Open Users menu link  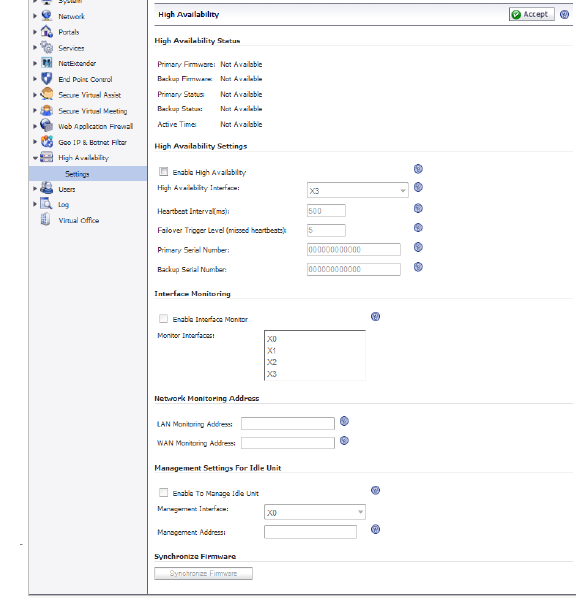tap(67, 189)
